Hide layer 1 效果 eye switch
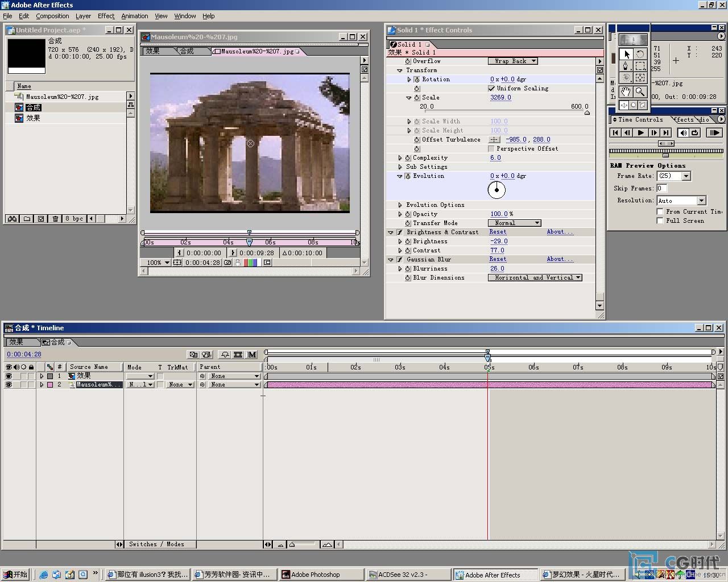The width and height of the screenshot is (728, 582). 9,376
